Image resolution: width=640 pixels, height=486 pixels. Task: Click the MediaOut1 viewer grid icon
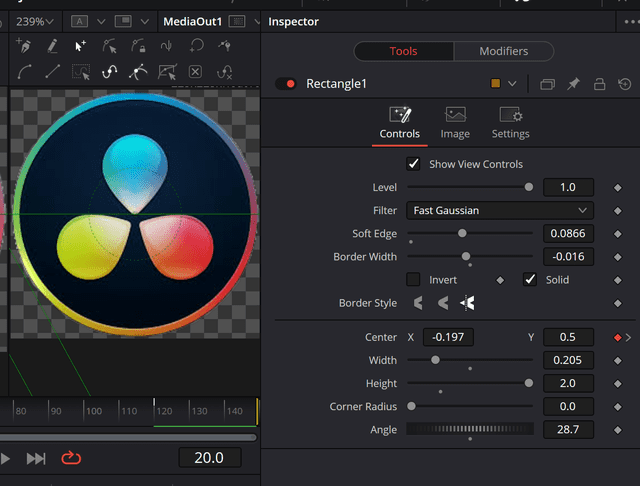tap(237, 21)
